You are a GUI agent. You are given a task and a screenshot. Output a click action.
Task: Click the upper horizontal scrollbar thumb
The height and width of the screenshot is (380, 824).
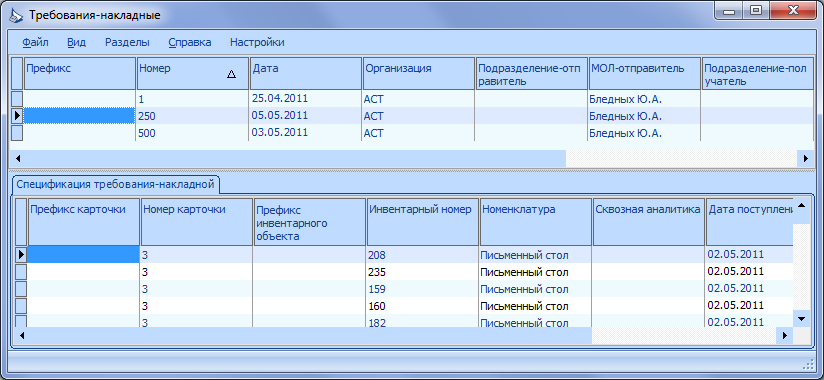[x=295, y=158]
